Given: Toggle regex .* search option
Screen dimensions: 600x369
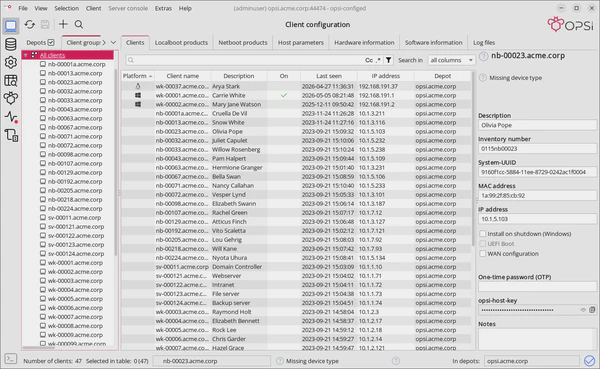Looking at the screenshot, I should (x=378, y=60).
